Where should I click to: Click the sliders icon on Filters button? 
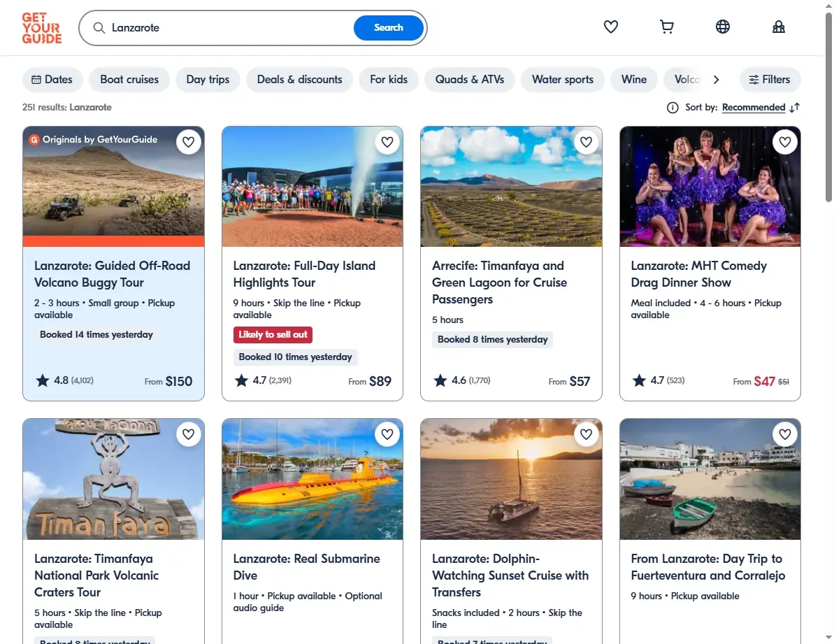click(x=754, y=80)
